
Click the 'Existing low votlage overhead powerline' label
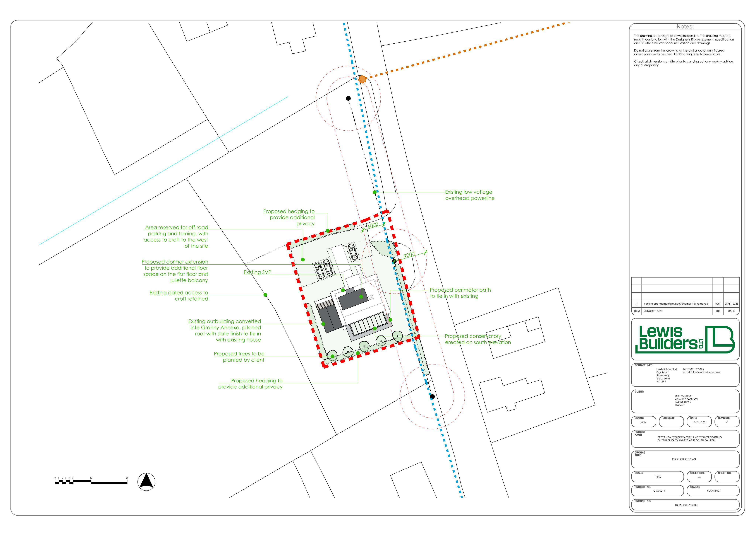tap(470, 195)
